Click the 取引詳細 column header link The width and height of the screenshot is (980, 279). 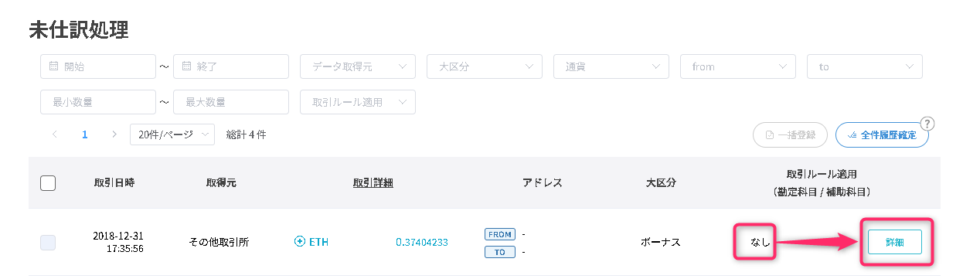[373, 183]
